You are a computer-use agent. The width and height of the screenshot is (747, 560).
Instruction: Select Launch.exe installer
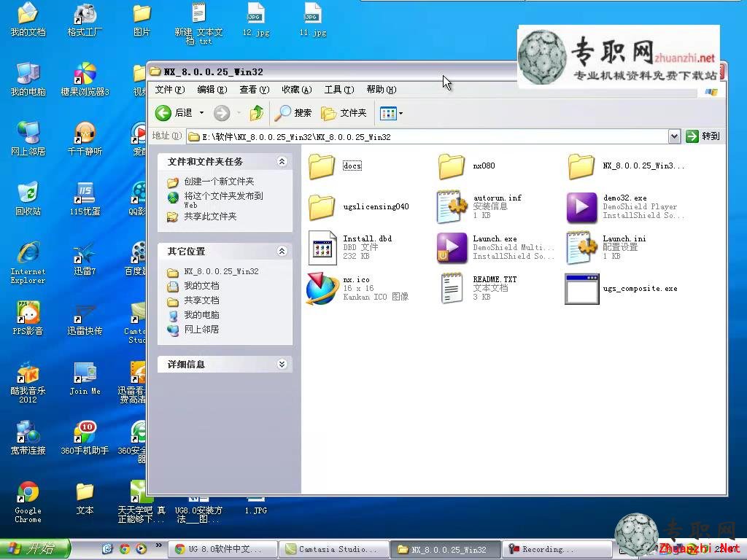495,247
